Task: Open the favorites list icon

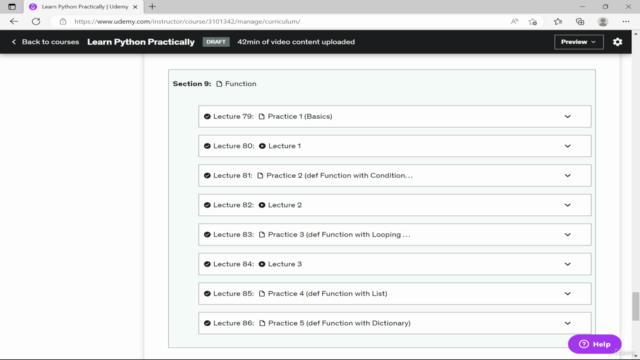Action: [558, 21]
